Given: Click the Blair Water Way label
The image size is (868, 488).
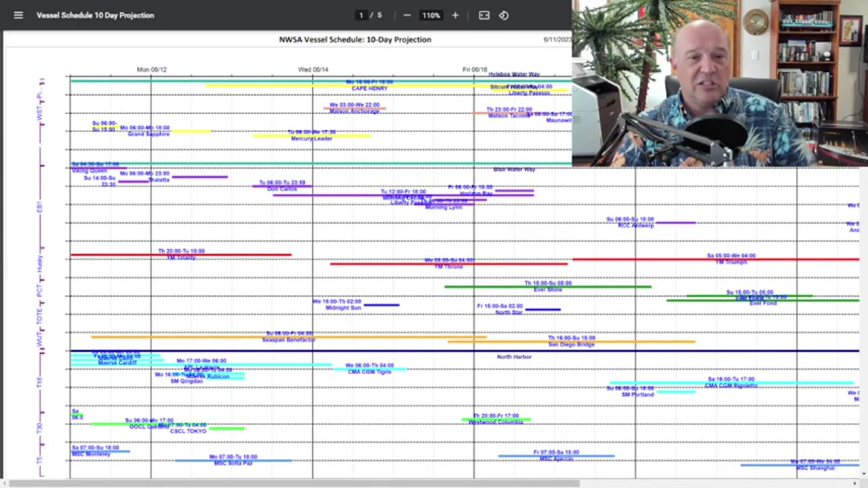Looking at the screenshot, I should tap(514, 169).
